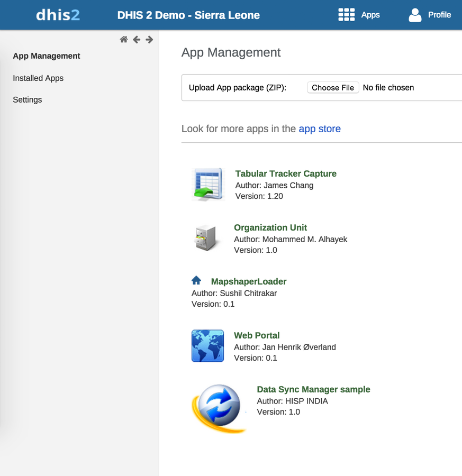462x476 pixels.
Task: Click the 'No file chosen' text
Action: click(388, 88)
